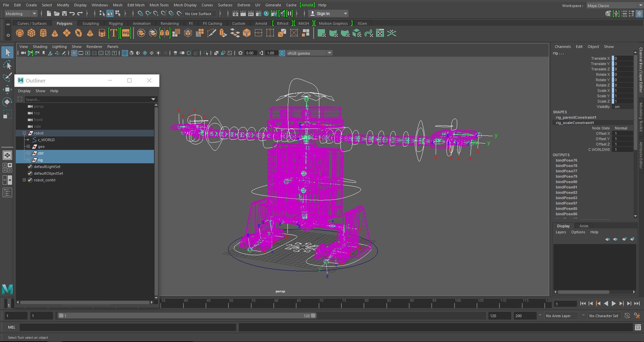644x342 pixels.
Task: Expand the geo group in Outliner
Action: coord(29,147)
